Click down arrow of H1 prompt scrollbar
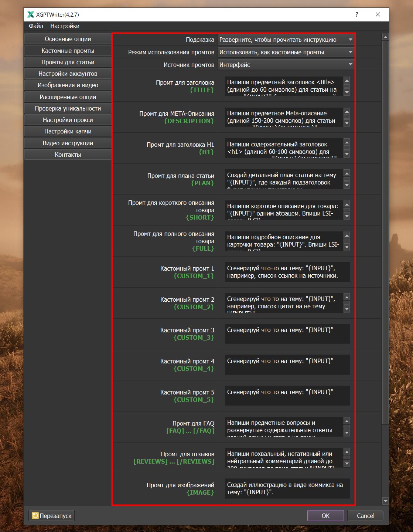Viewport: 413px width, 532px height. click(347, 154)
